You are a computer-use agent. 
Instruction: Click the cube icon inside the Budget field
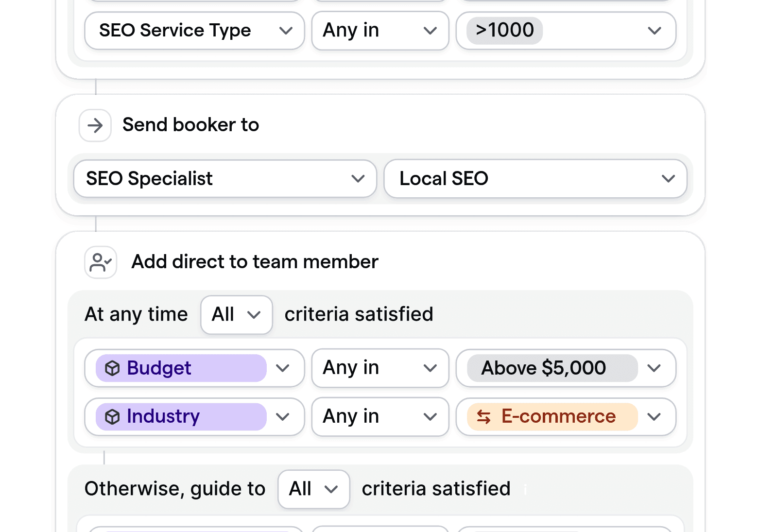[x=113, y=368]
